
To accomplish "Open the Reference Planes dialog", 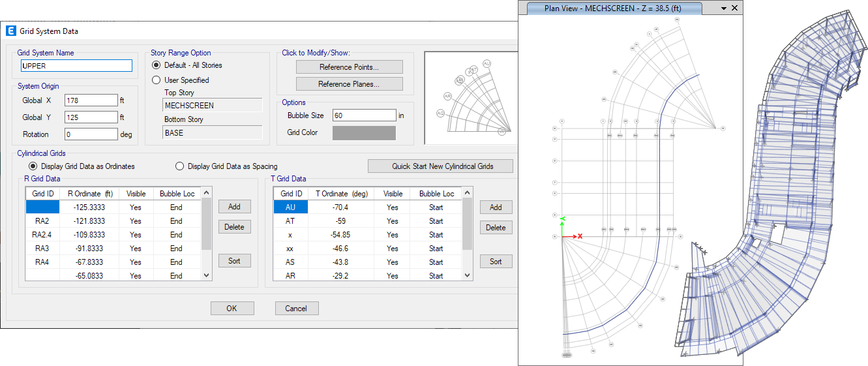I will (349, 84).
